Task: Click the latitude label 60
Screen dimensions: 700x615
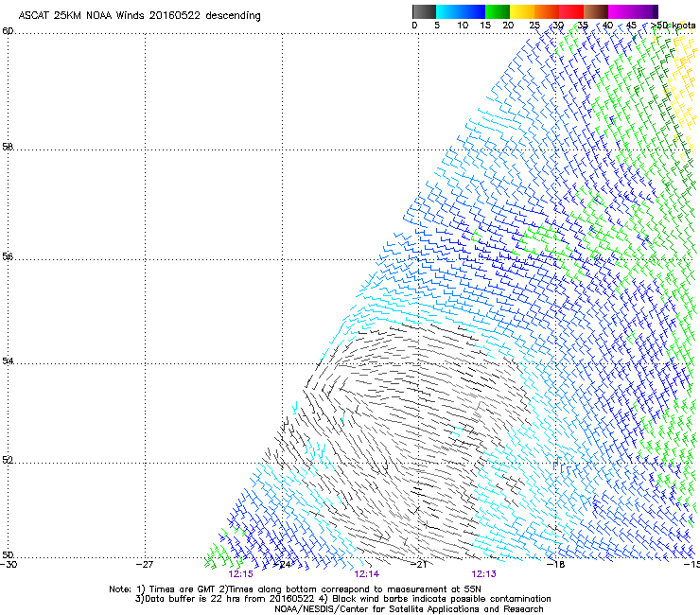Action: point(8,31)
